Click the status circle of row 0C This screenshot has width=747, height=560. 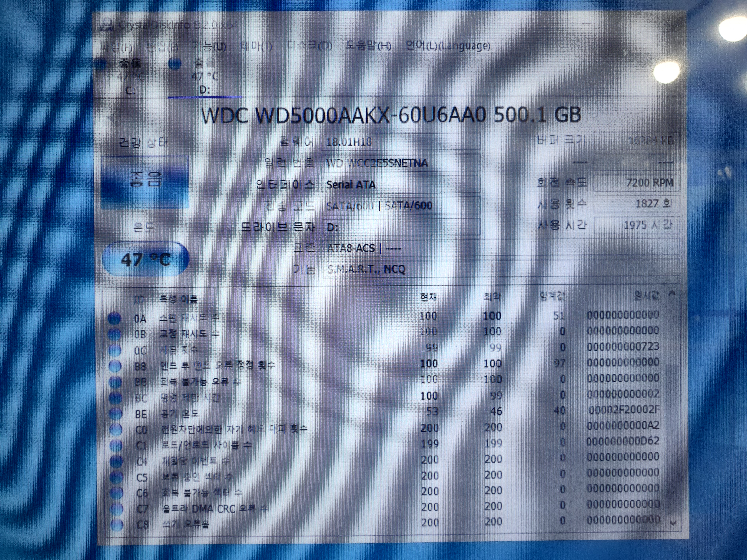coord(115,350)
